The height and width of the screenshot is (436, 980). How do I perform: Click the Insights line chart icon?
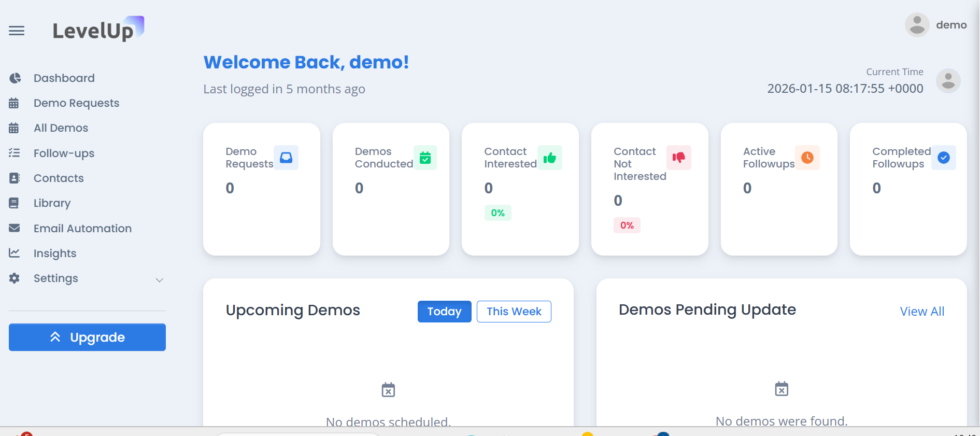(15, 253)
